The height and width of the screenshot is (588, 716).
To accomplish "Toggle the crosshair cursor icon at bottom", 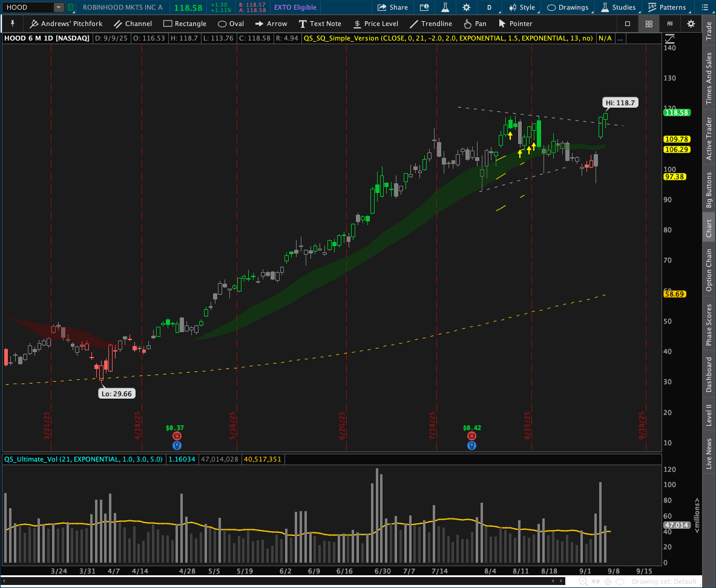I will [608, 581].
